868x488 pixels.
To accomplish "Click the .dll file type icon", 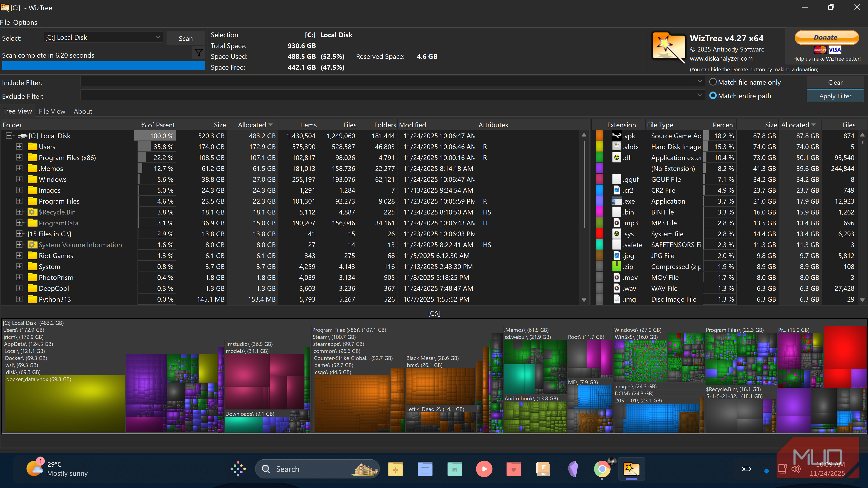I will pos(616,157).
